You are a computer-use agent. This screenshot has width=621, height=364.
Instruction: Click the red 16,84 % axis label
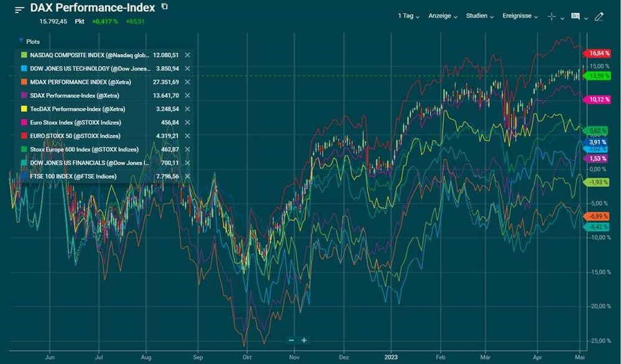(597, 53)
